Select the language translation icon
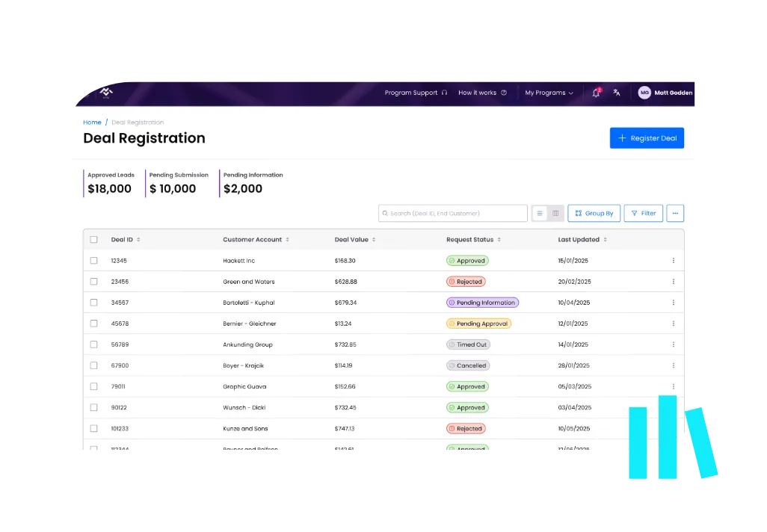The width and height of the screenshot is (767, 532). [x=616, y=93]
